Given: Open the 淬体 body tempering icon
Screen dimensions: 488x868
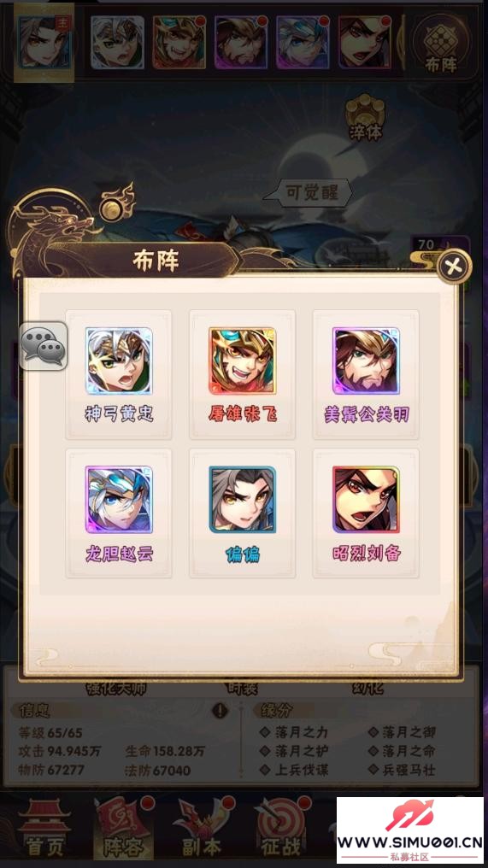Looking at the screenshot, I should (x=365, y=117).
